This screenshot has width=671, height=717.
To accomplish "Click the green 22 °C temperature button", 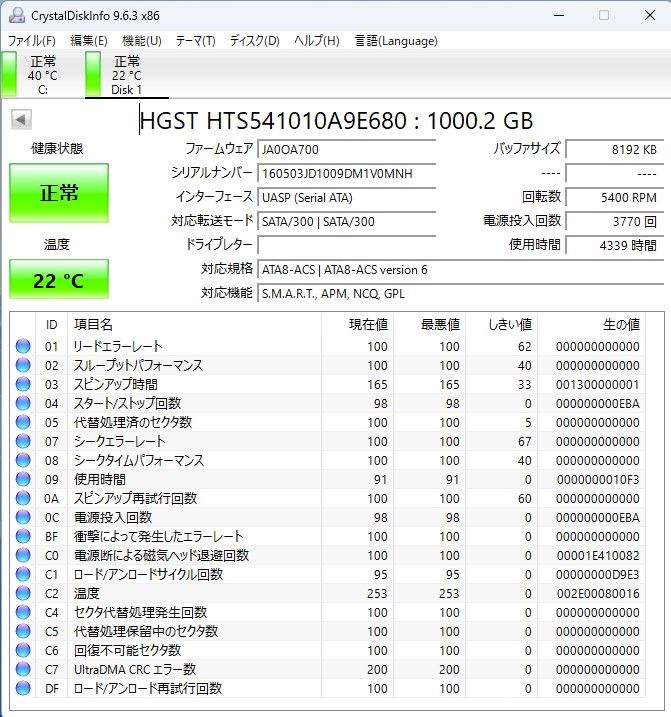I will 59,279.
